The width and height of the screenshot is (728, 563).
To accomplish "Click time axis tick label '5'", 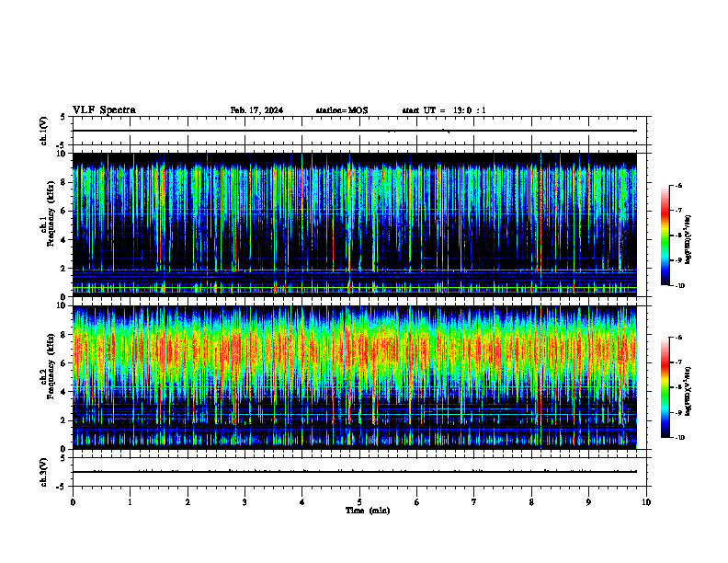I will 359,502.
